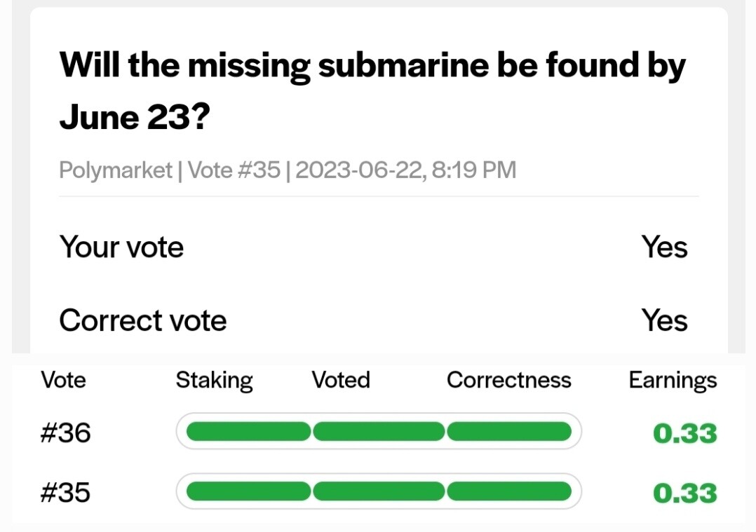756x532 pixels.
Task: Click the 0.33 earnings for vote #35
Action: point(684,493)
